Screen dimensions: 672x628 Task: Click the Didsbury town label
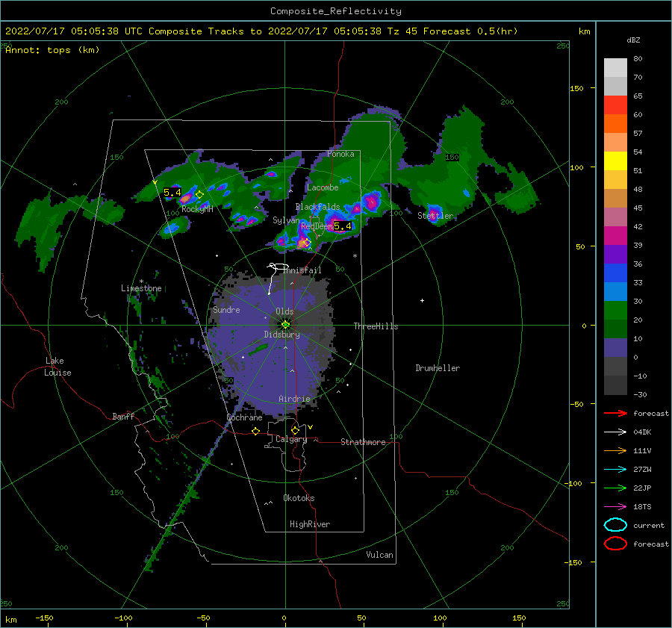(x=281, y=335)
